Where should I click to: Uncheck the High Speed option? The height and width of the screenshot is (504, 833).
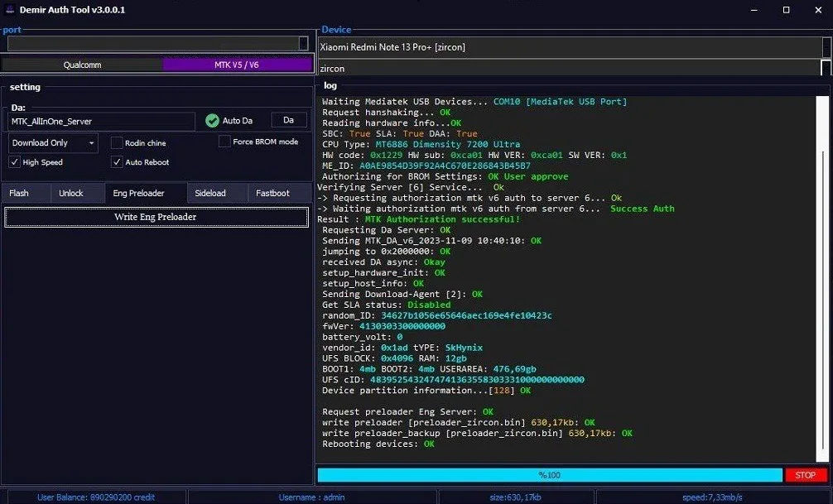pos(14,162)
